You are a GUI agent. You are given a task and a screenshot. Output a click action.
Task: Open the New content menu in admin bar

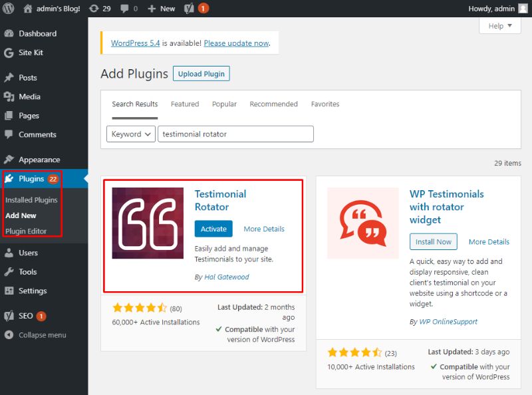pos(162,9)
